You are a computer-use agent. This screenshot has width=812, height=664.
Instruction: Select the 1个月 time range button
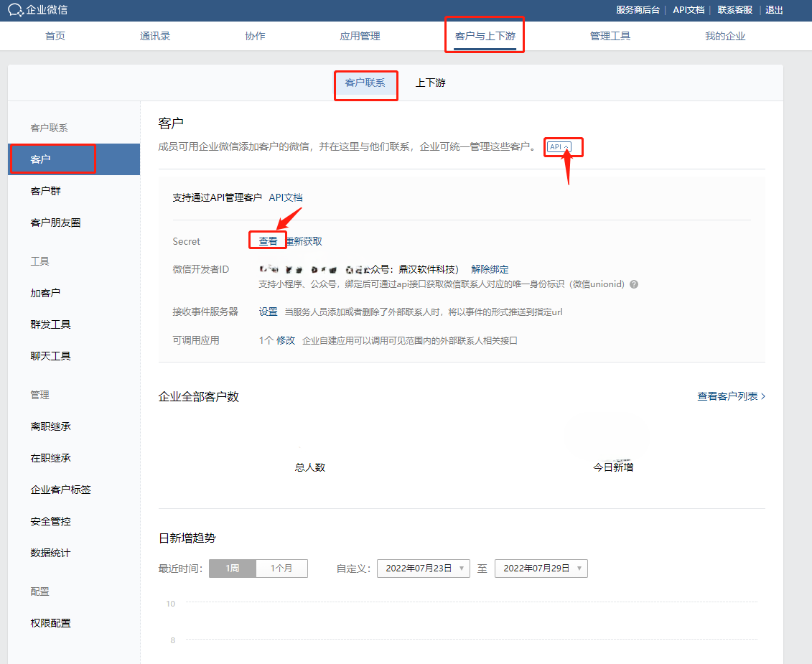pyautogui.click(x=281, y=569)
